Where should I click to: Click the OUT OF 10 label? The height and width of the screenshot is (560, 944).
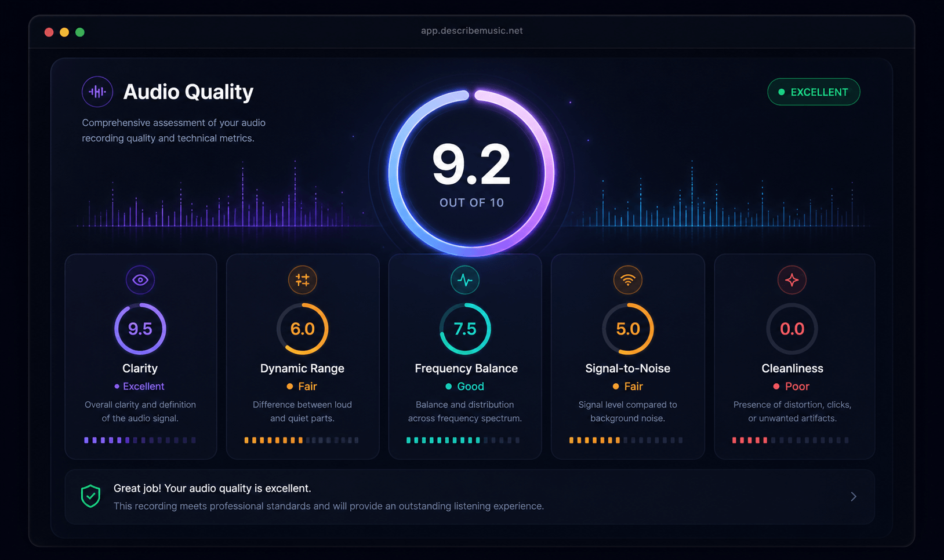pos(471,203)
